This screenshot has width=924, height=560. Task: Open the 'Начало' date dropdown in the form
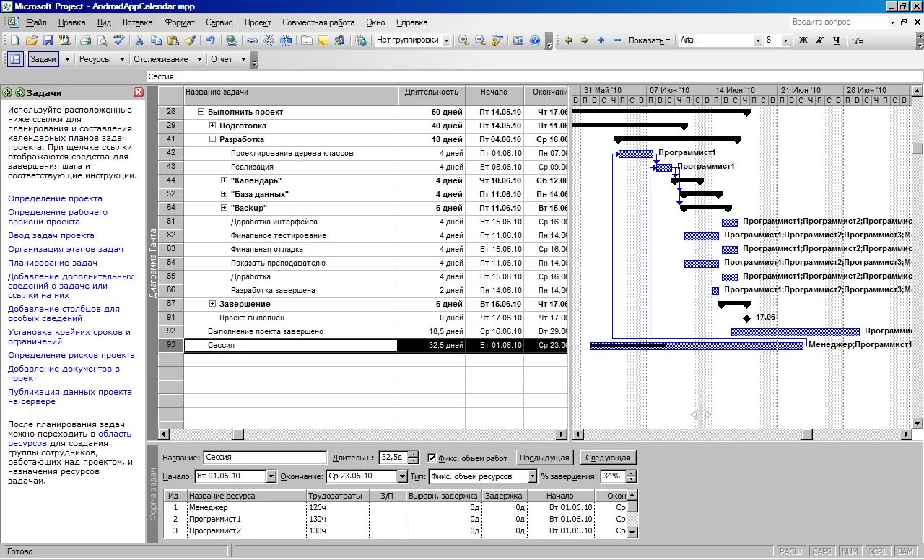point(271,476)
